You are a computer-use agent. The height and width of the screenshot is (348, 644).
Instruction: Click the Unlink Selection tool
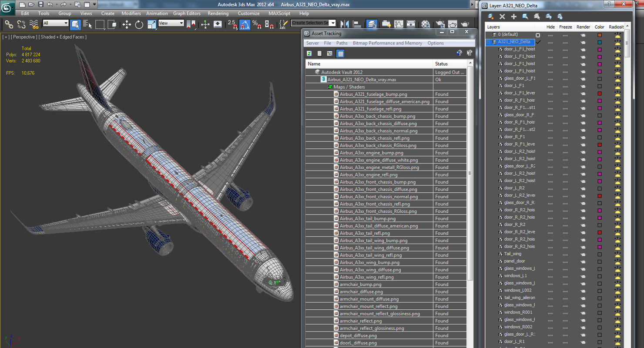21,24
